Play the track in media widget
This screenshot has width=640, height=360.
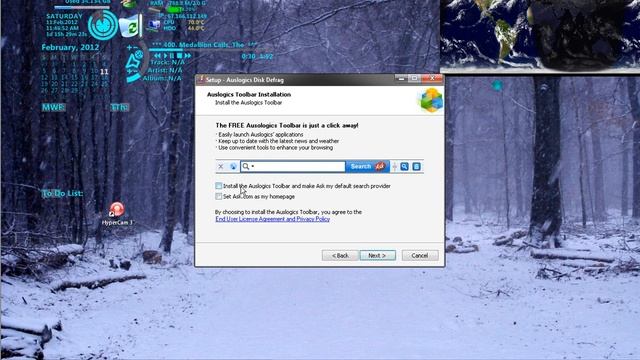[x=165, y=56]
